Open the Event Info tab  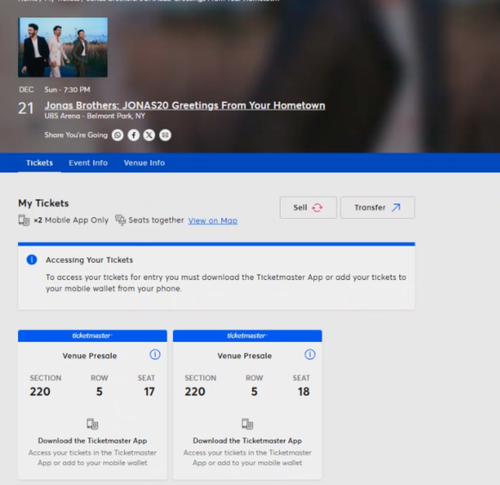pos(88,163)
